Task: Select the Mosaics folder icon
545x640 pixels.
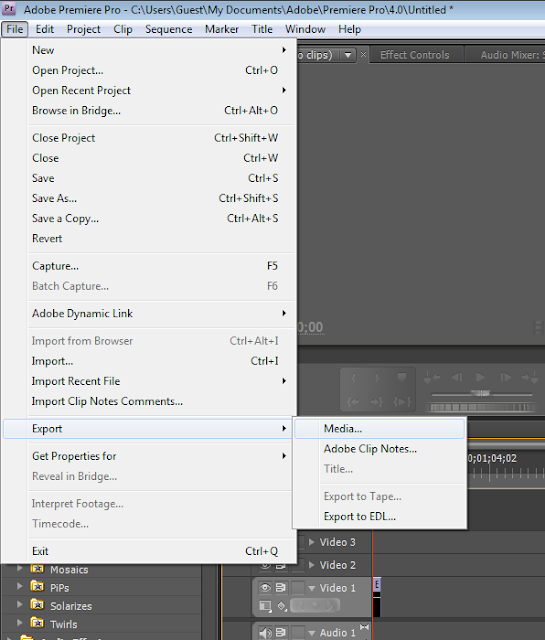Action: coord(37,568)
